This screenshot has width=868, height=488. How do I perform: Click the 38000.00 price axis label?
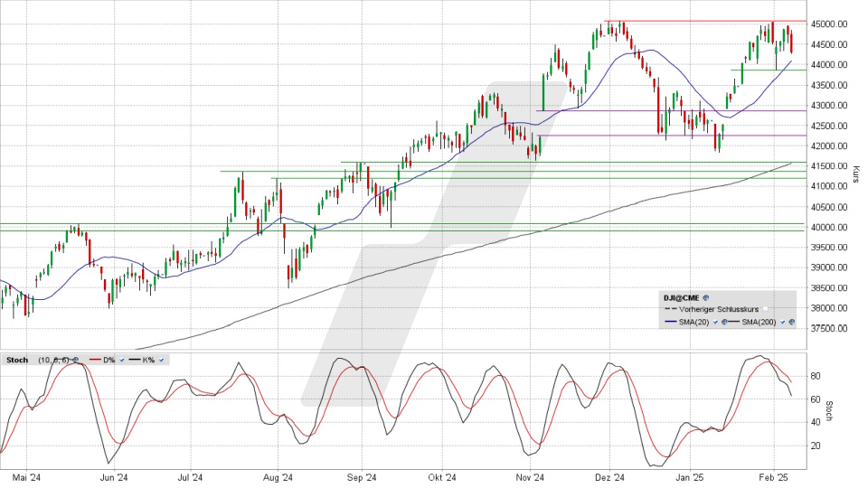[829, 308]
